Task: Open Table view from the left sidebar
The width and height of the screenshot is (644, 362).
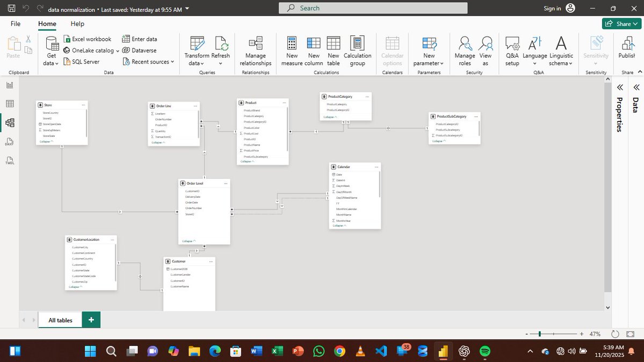Action: click(10, 103)
